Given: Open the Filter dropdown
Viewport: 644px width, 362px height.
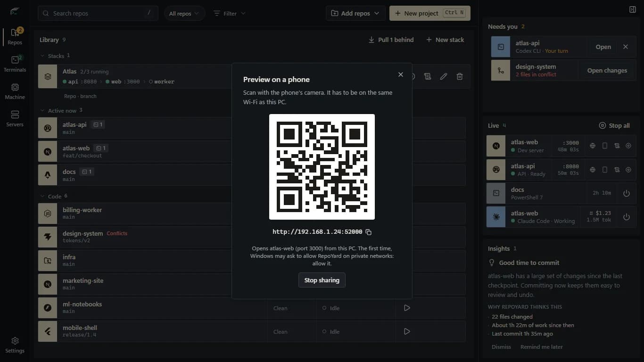Looking at the screenshot, I should click(x=230, y=14).
